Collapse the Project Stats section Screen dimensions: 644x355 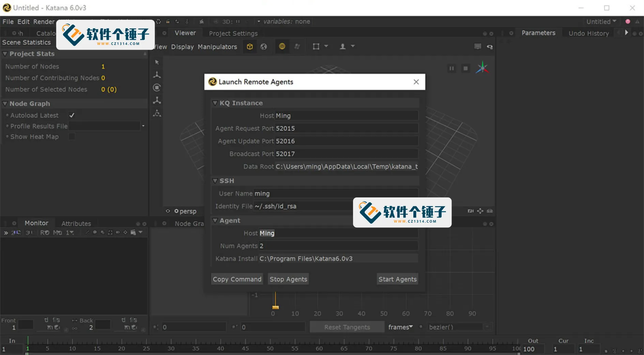[5, 54]
